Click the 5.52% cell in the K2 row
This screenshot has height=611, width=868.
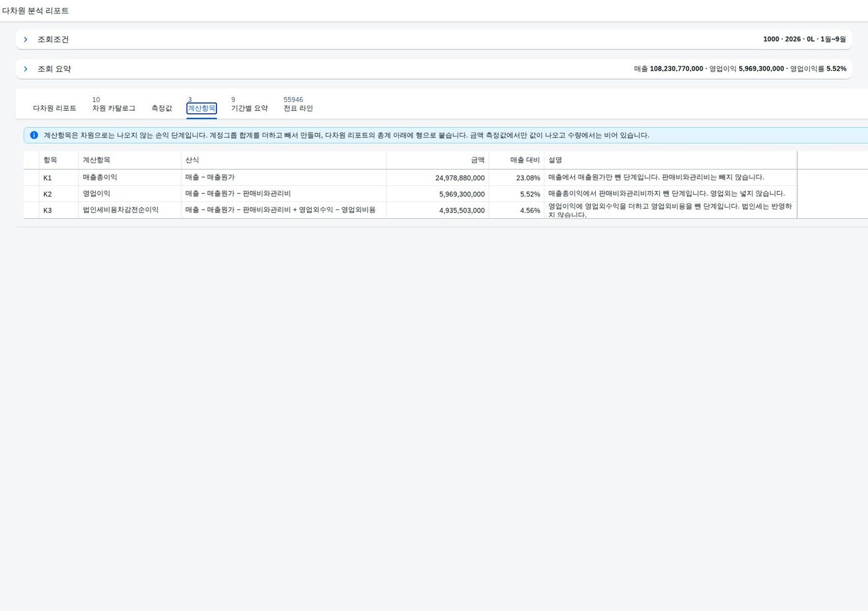530,194
